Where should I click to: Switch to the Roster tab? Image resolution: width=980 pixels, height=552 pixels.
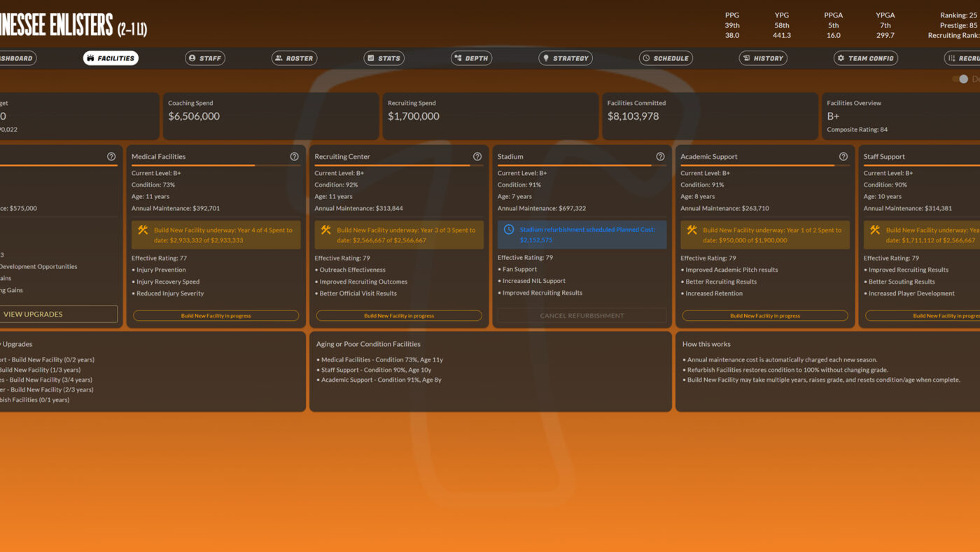pyautogui.click(x=294, y=58)
